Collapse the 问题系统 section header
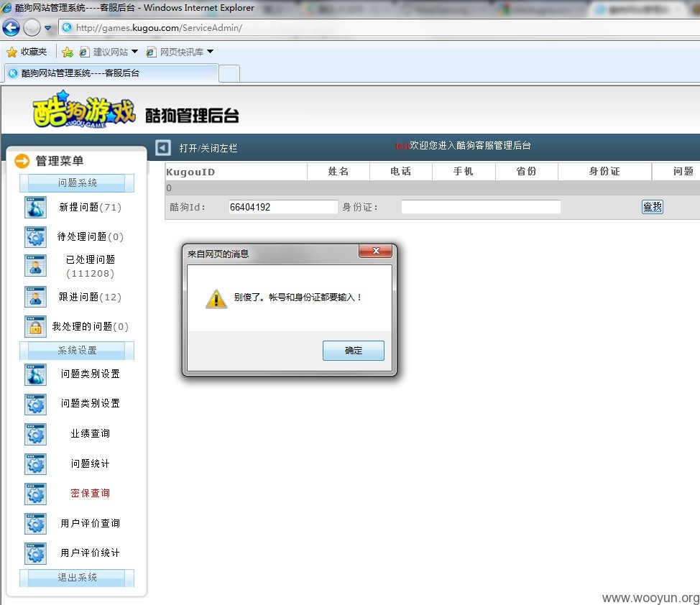This screenshot has height=605, width=700. click(77, 183)
